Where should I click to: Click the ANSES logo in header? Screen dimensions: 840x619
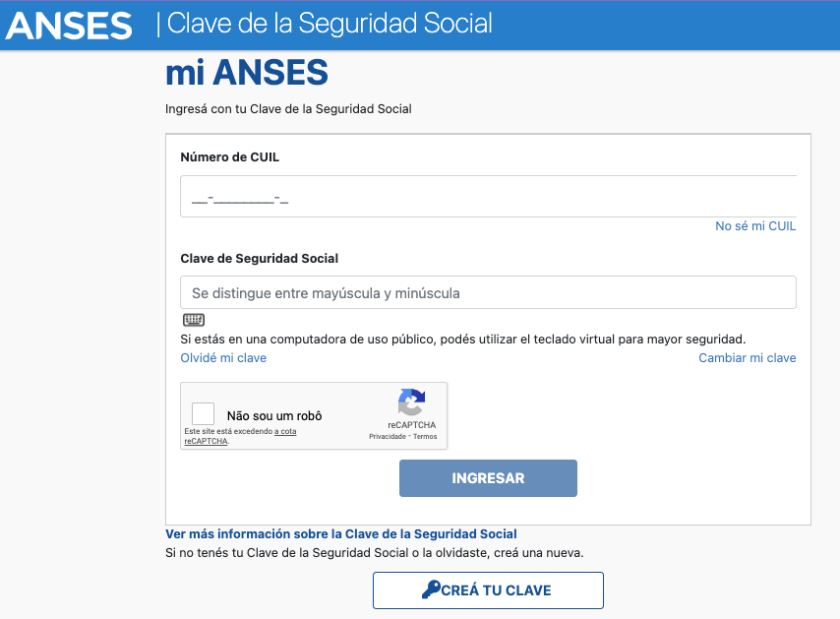click(69, 26)
